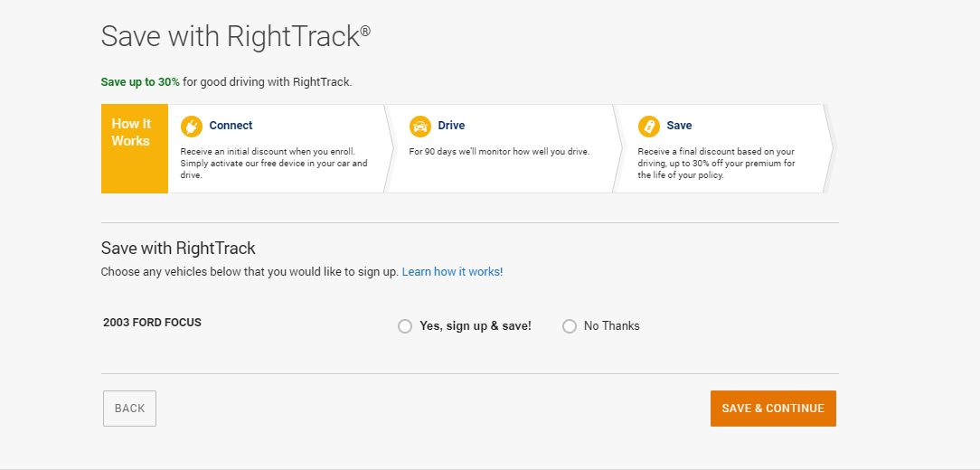Select the Connect step heading
Screen dimensions: 980x470
231,126
